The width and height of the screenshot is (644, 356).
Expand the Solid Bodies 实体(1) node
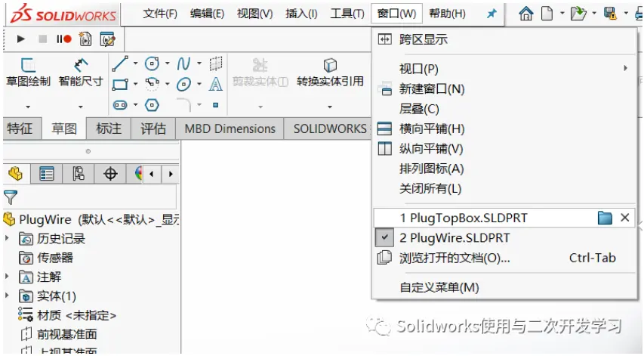pyautogui.click(x=7, y=296)
